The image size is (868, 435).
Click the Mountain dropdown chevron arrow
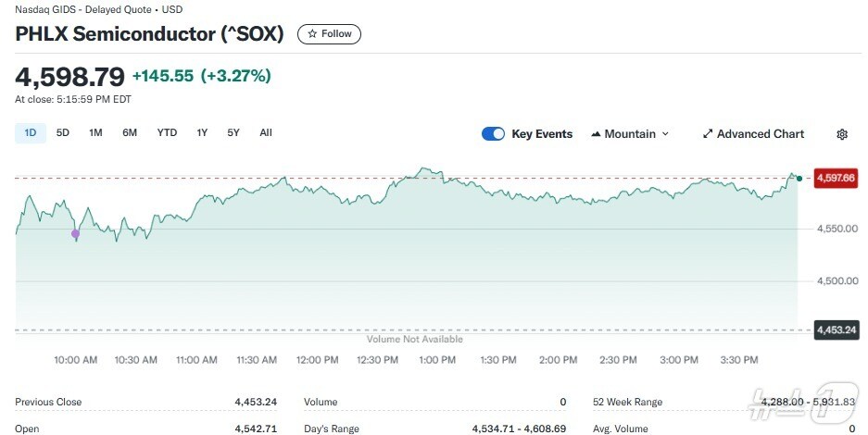[x=665, y=134]
